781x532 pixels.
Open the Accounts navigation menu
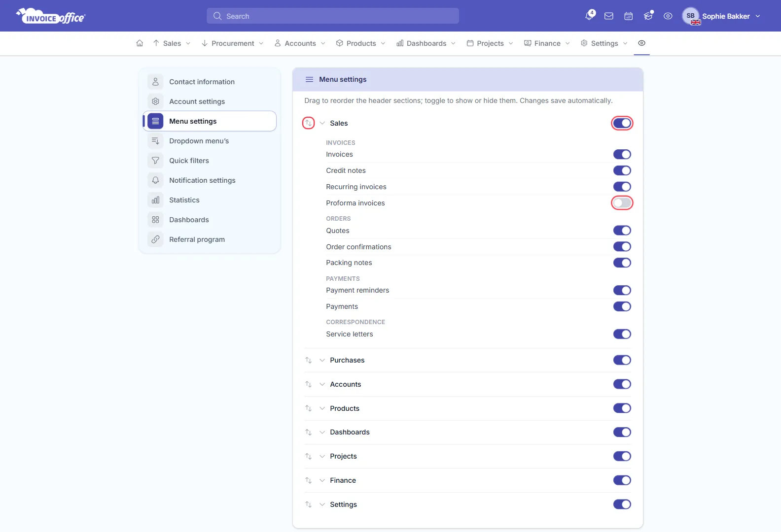300,43
